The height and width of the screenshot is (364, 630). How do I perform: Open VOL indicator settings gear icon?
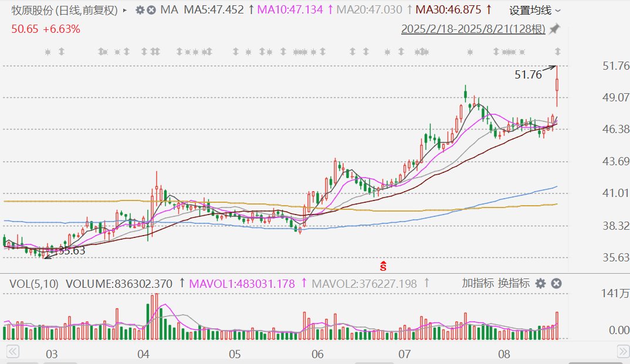(x=541, y=284)
